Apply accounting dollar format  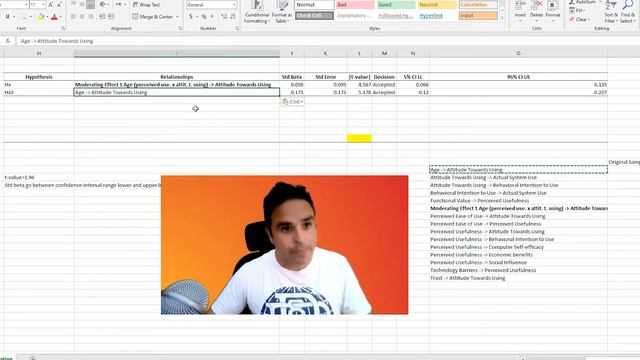[x=191, y=17]
